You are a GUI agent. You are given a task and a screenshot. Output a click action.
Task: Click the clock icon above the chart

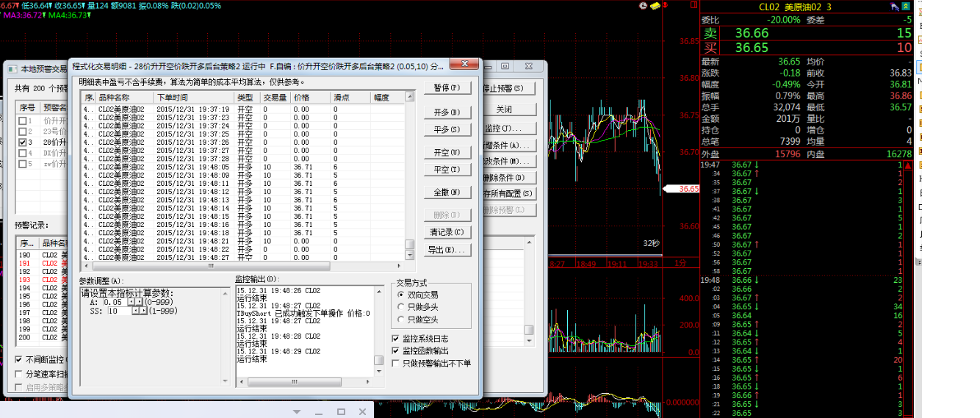coord(644,6)
